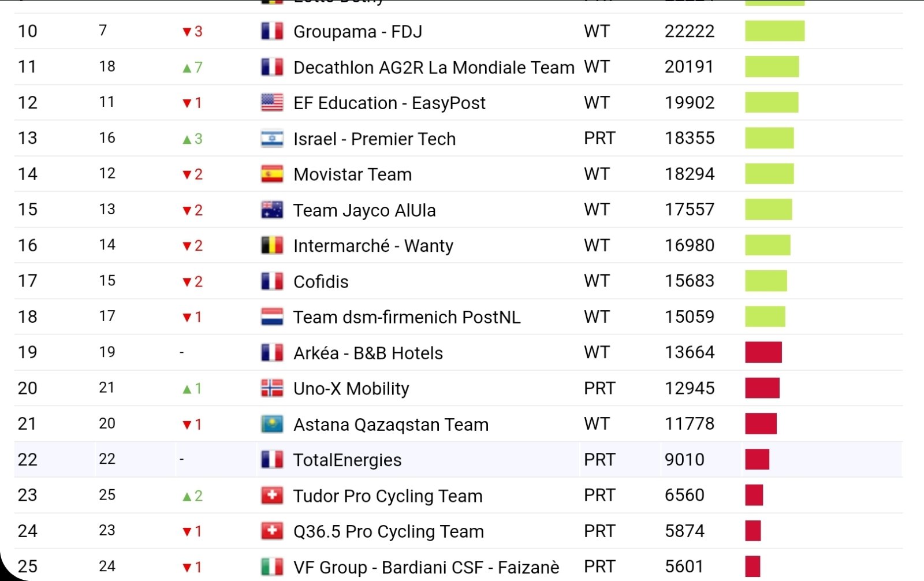Click the French flag beside Groupama - FDJ
The width and height of the screenshot is (924, 581).
click(x=272, y=31)
